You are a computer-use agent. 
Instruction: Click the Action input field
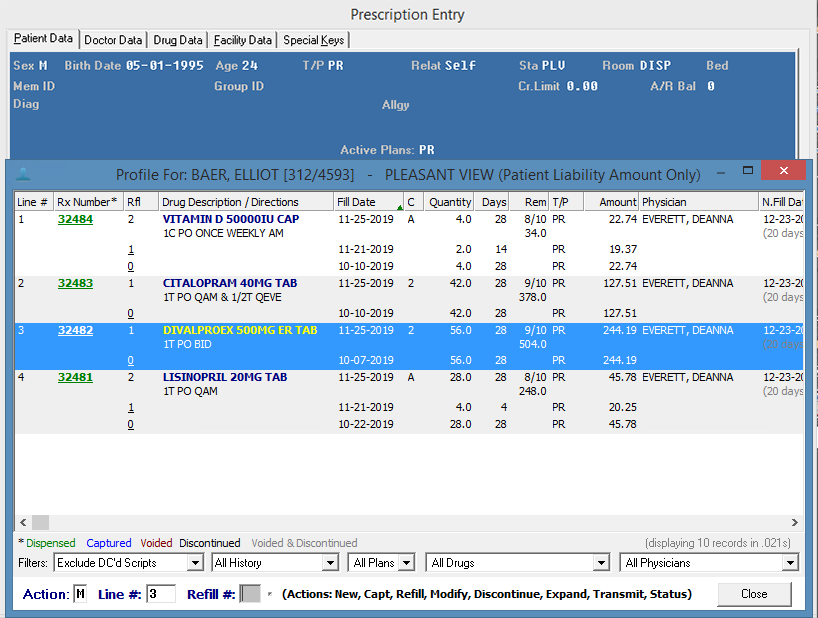80,594
